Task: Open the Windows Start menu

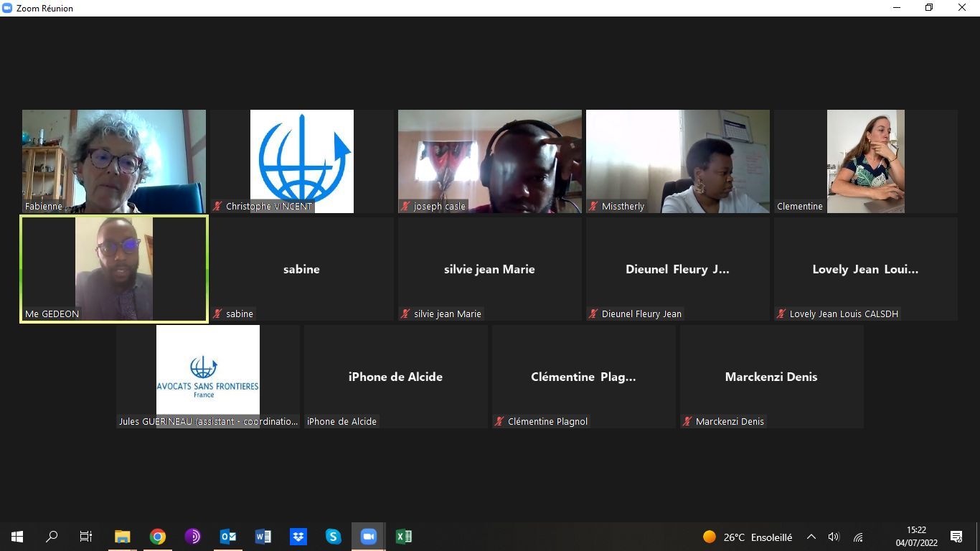Action: coord(17,536)
